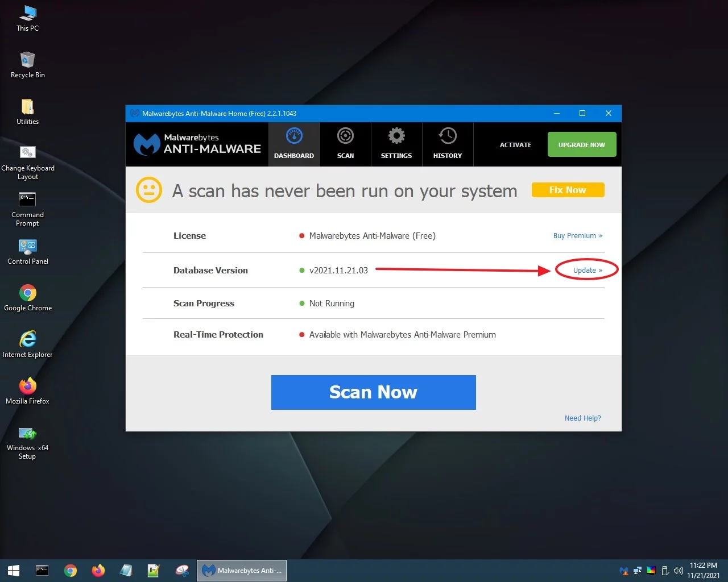Close the Malwarebytes window
Image resolution: width=728 pixels, height=582 pixels.
(x=609, y=113)
